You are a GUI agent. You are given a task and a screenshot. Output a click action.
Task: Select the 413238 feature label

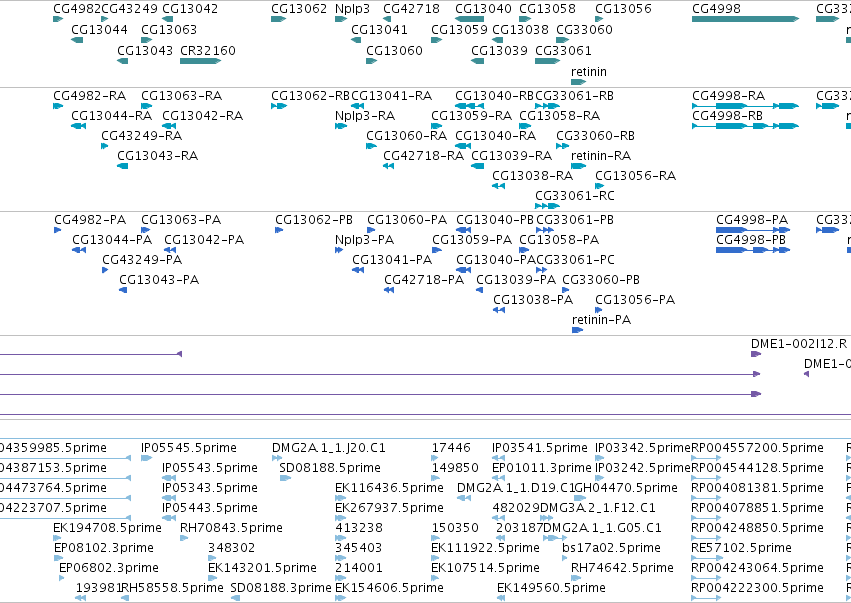point(359,528)
